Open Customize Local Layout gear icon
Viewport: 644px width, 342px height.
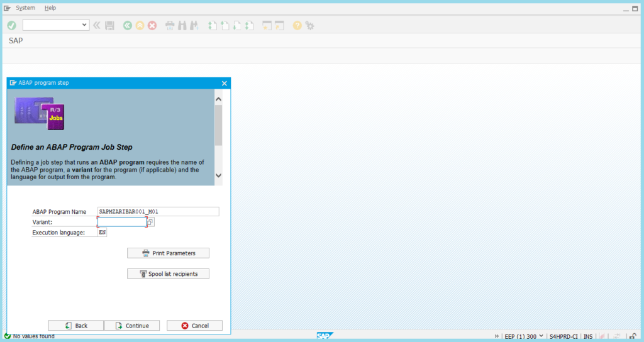(309, 25)
